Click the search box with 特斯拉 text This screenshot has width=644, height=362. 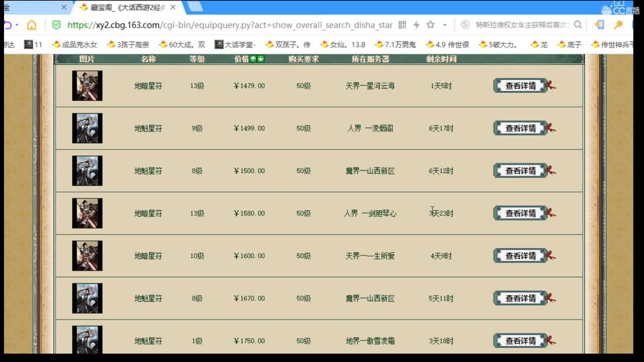tap(522, 25)
